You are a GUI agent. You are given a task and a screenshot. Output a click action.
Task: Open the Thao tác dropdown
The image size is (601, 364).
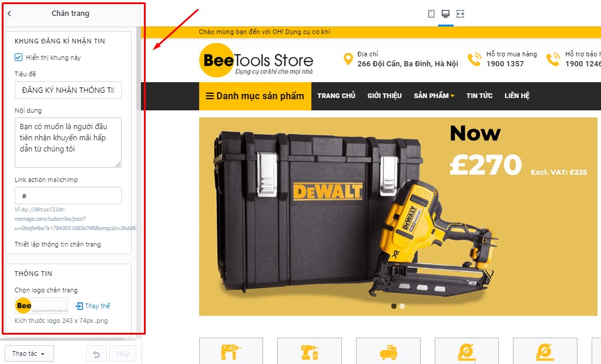coord(29,353)
